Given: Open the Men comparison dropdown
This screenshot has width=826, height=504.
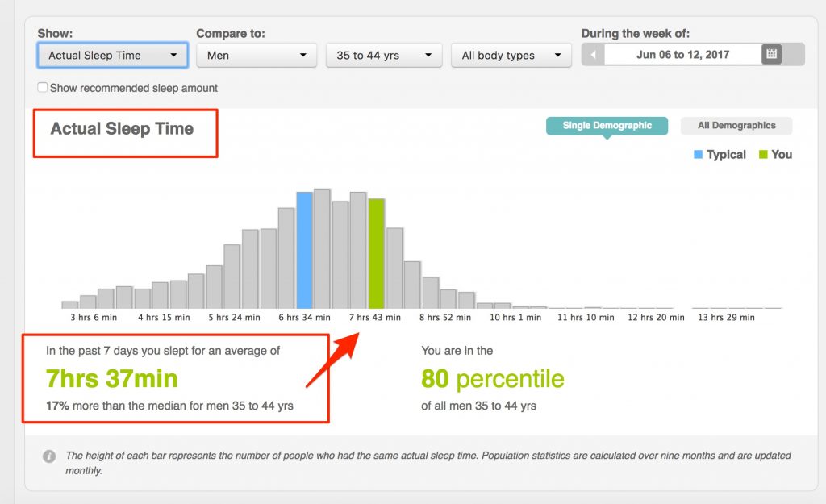Looking at the screenshot, I should click(257, 56).
